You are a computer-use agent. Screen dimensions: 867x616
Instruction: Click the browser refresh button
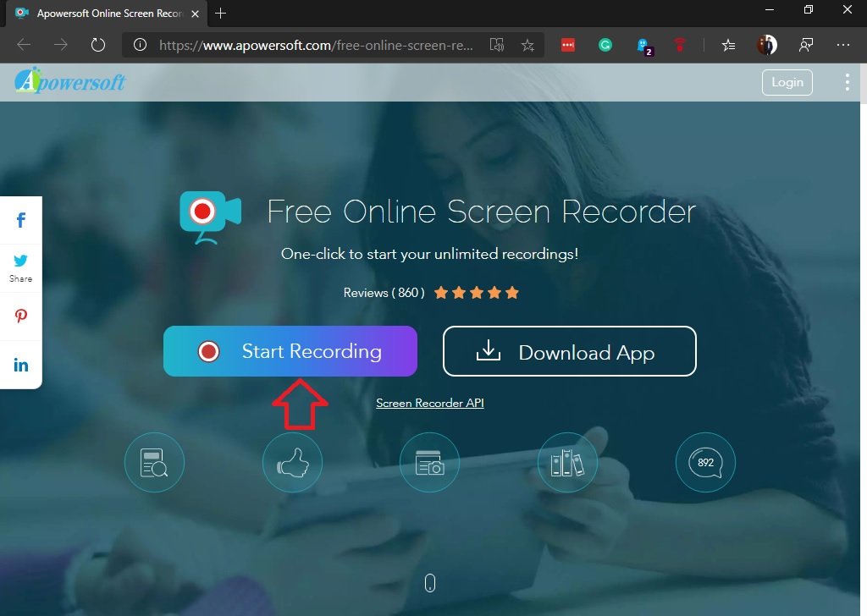[x=98, y=45]
